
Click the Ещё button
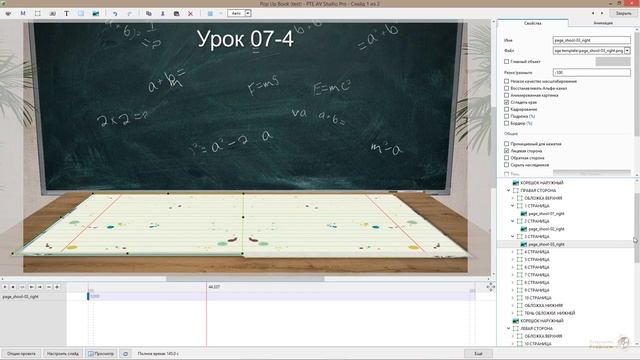pos(478,354)
